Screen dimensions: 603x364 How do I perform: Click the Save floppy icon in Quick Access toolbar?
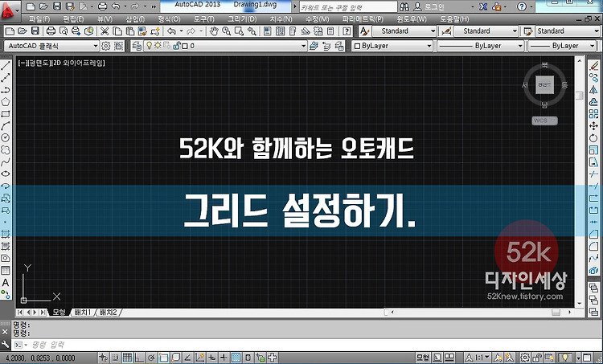click(x=57, y=6)
